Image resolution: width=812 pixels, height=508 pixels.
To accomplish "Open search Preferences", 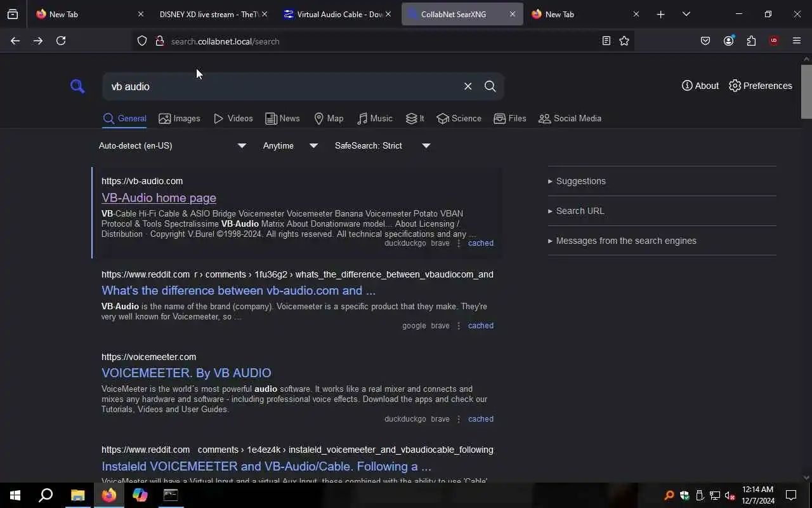I will [761, 86].
